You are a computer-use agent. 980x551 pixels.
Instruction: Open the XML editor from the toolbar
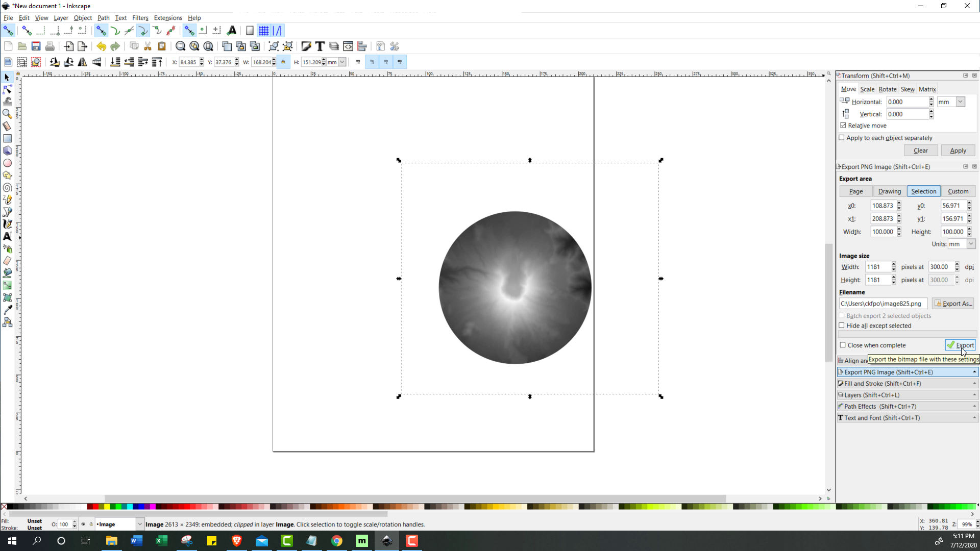(348, 46)
